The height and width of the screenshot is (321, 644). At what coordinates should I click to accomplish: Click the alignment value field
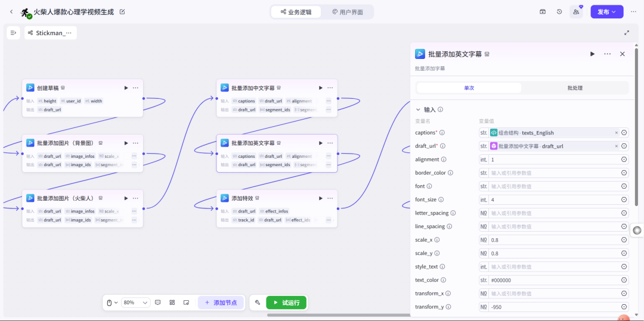(x=553, y=160)
